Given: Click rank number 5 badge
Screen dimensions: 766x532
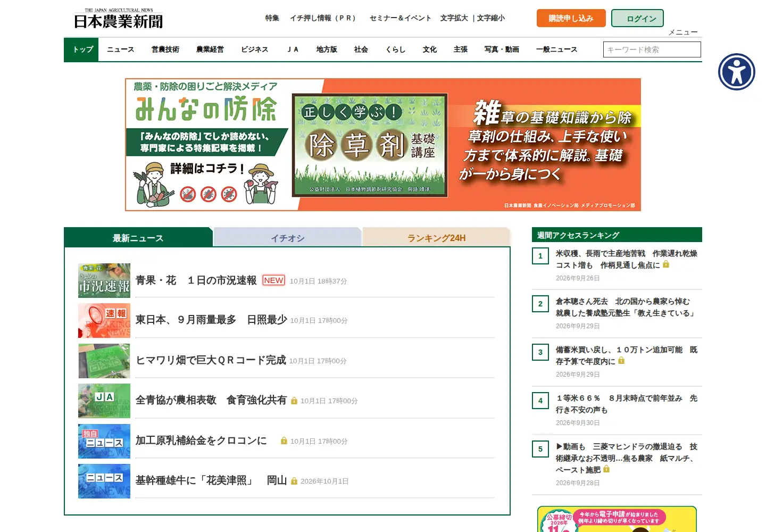Looking at the screenshot, I should click(540, 449).
